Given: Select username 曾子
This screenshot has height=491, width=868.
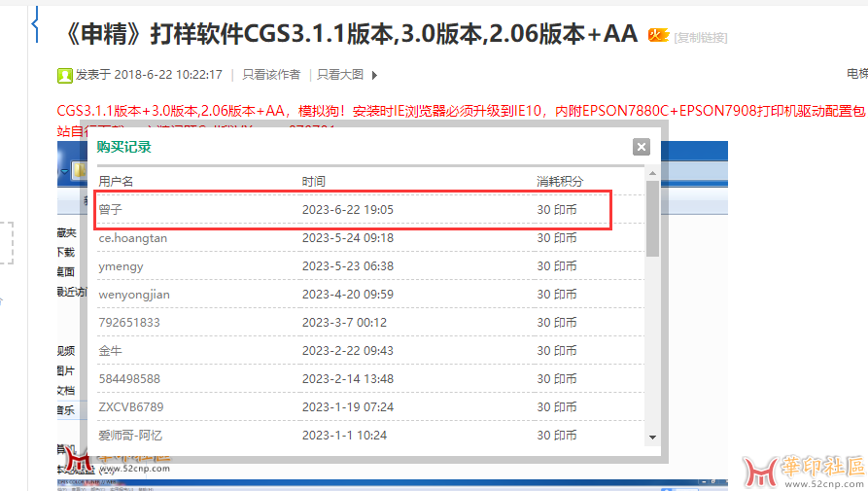Looking at the screenshot, I should (x=110, y=210).
